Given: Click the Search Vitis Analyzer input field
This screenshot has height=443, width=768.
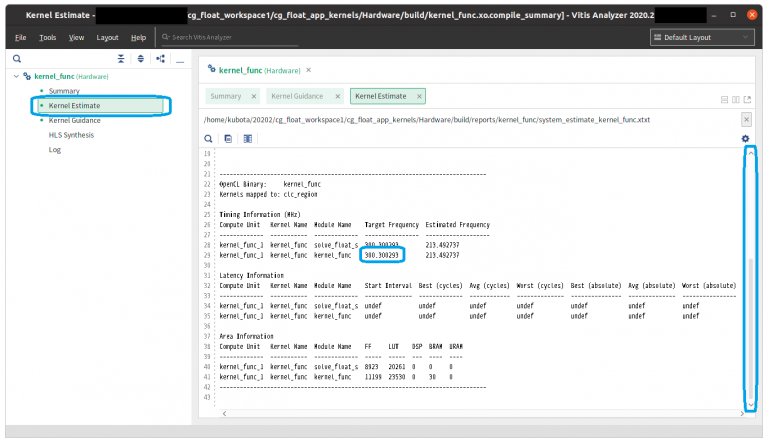Looking at the screenshot, I should tap(230, 37).
